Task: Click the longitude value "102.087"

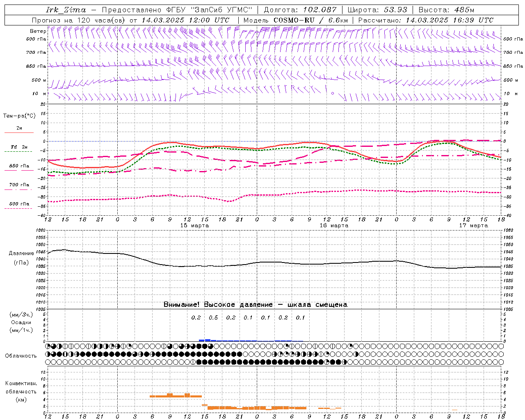Action: tap(320, 10)
